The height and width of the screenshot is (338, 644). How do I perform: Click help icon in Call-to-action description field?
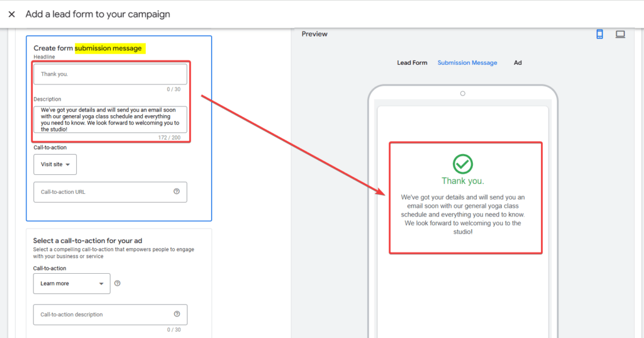coord(177,314)
